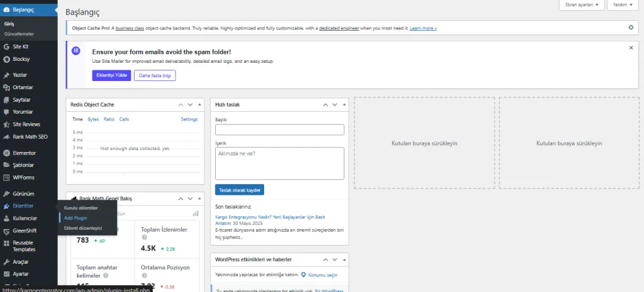Click the Rank Math bar chart icon

[x=196, y=214]
